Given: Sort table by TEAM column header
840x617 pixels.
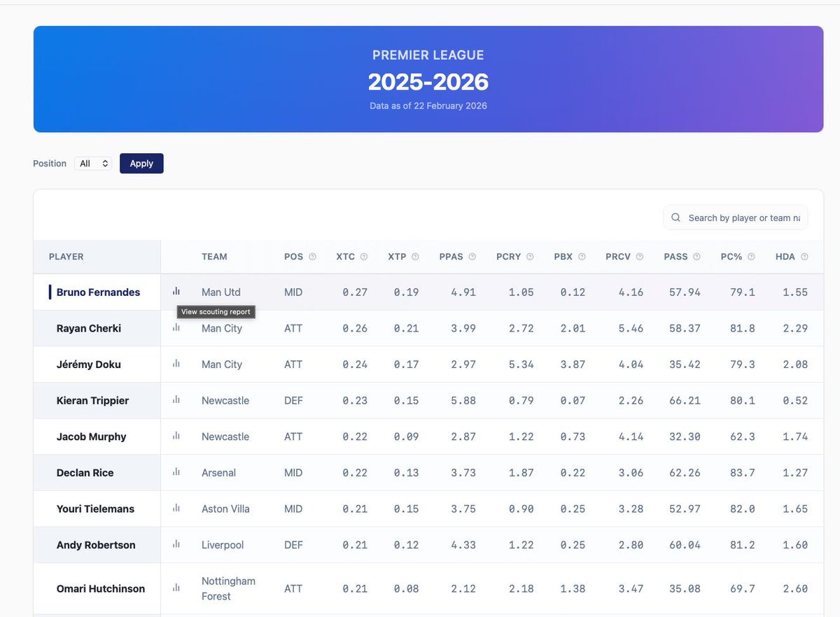Looking at the screenshot, I should (214, 257).
